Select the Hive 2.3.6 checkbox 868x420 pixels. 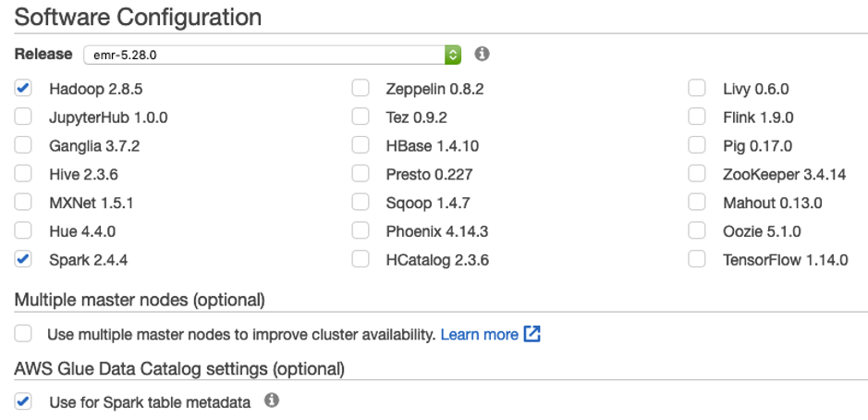pyautogui.click(x=23, y=174)
